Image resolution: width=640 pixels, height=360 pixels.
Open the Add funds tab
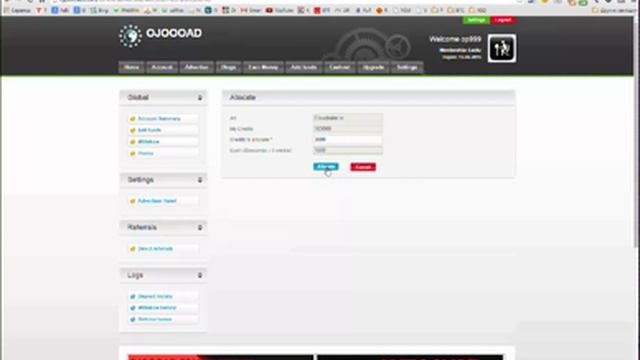(304, 67)
